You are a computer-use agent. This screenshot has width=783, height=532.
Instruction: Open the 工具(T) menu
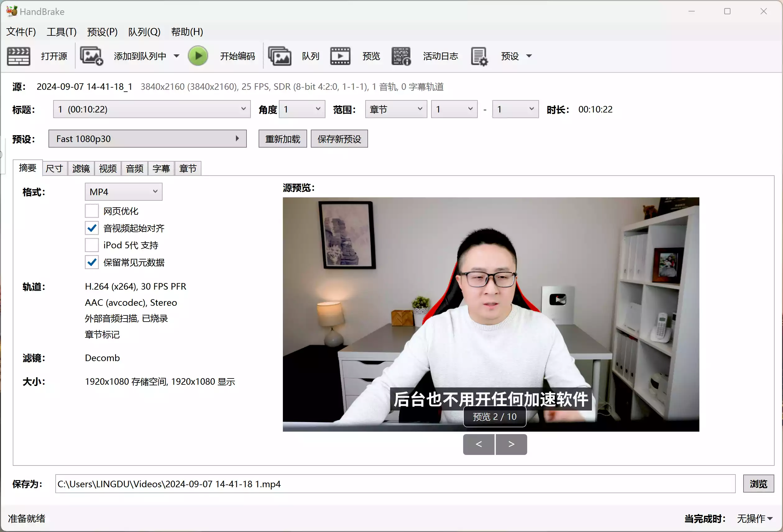61,32
